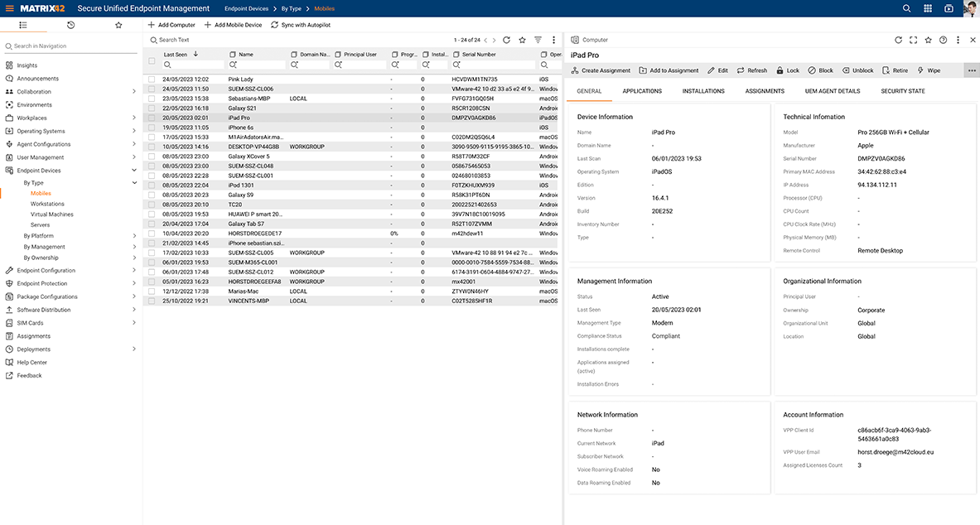Expand the Computer panel to fullscreen

tap(913, 39)
